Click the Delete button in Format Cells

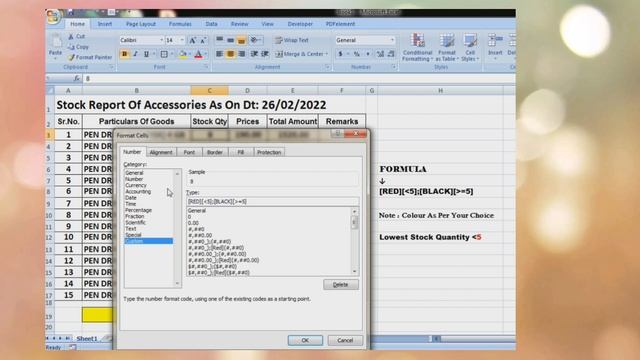pos(341,284)
